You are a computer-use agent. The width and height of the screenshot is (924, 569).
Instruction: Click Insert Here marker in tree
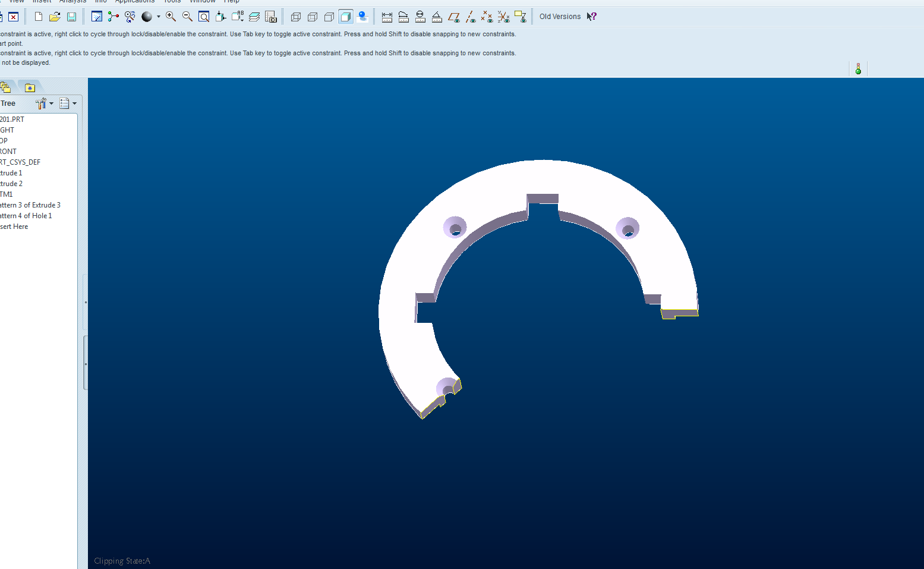(x=14, y=227)
